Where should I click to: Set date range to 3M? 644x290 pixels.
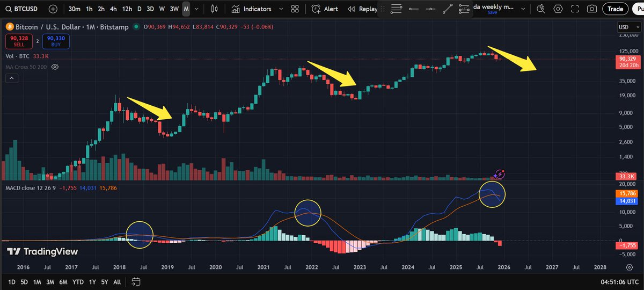(x=50, y=282)
